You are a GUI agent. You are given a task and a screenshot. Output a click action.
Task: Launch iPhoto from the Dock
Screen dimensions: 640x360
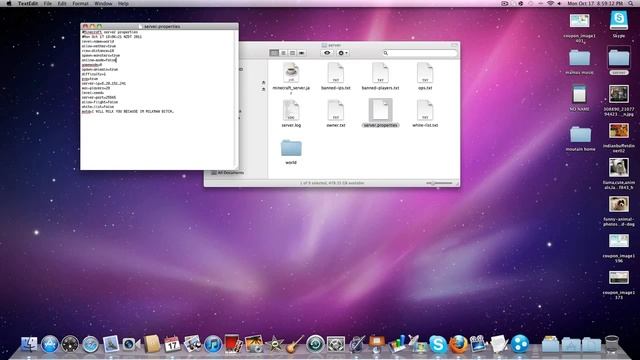(254, 344)
